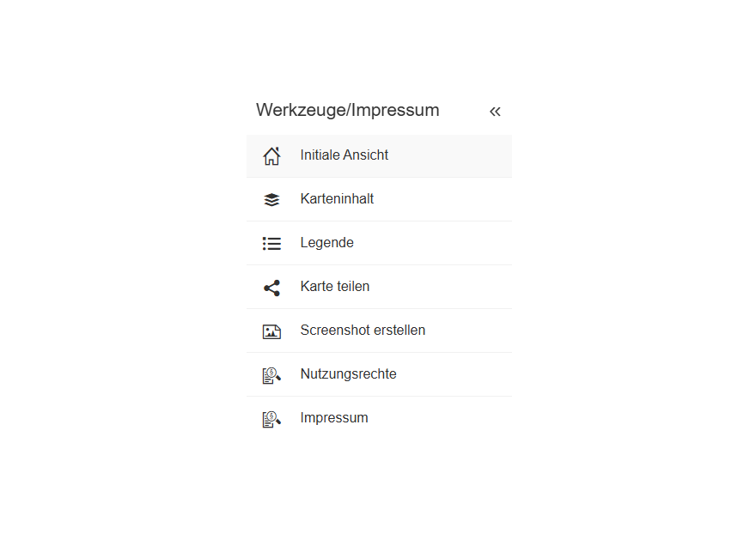Open the Impressum entry
756x534 pixels.
coord(334,418)
